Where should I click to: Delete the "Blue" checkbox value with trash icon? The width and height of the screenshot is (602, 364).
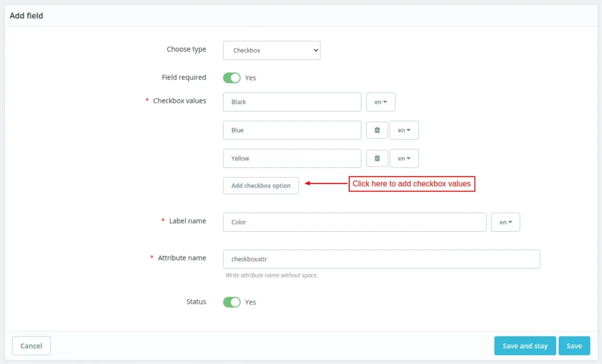click(x=377, y=130)
